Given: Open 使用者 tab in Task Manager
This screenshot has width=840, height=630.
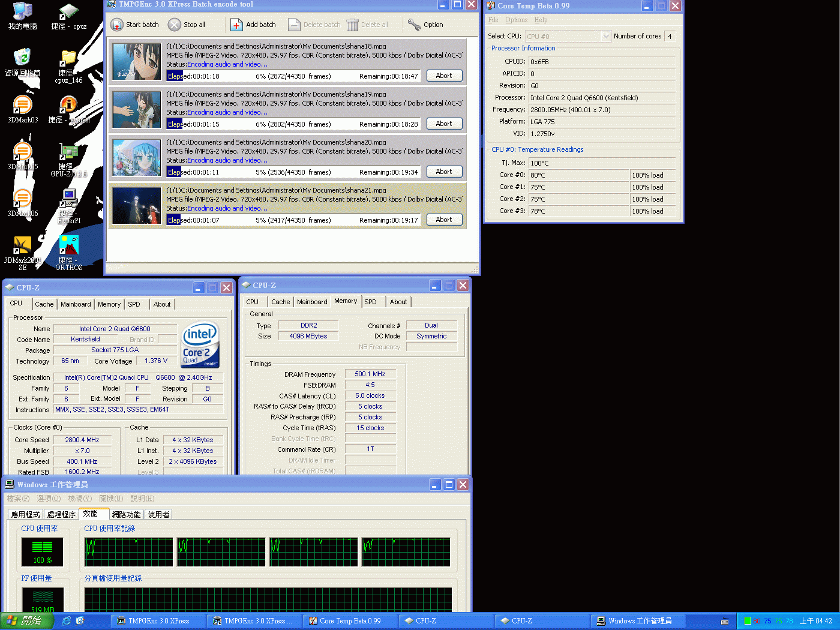Looking at the screenshot, I should click(158, 514).
